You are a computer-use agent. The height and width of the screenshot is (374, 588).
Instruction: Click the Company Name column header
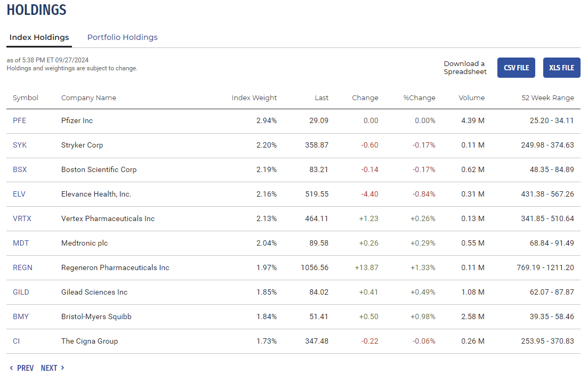[88, 98]
